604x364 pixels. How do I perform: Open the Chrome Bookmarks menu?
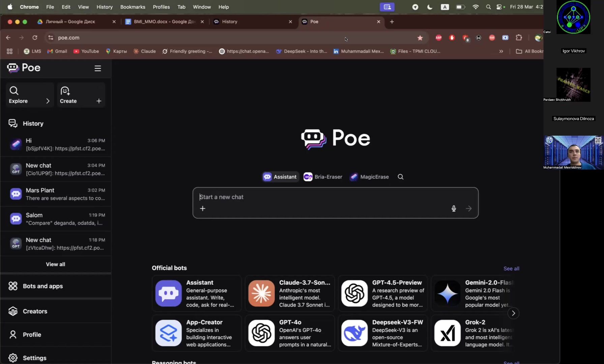[x=132, y=7]
